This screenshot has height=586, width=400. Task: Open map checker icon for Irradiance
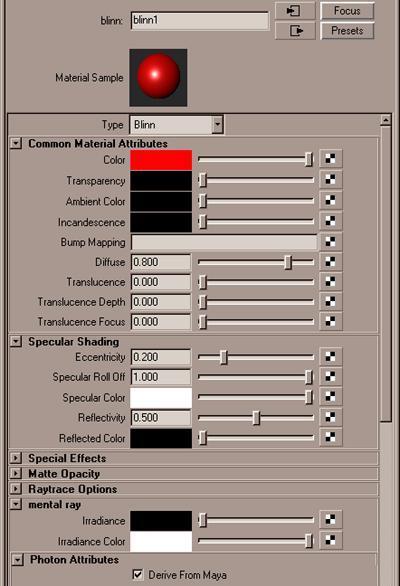tap(330, 520)
